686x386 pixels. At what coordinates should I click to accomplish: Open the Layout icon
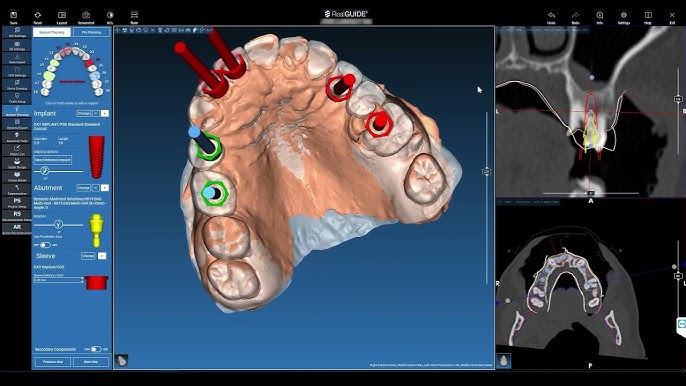62,16
